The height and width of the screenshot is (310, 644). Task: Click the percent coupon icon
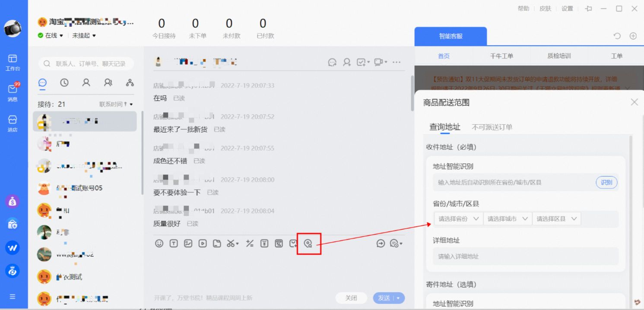pyautogui.click(x=279, y=244)
